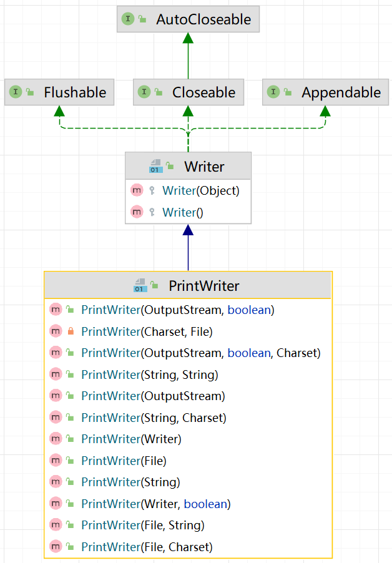Click the Writer class header

pyautogui.click(x=204, y=167)
